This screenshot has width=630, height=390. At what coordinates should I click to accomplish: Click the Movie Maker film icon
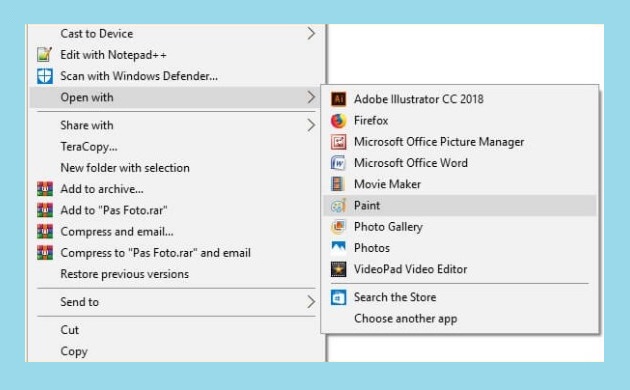[x=338, y=184]
